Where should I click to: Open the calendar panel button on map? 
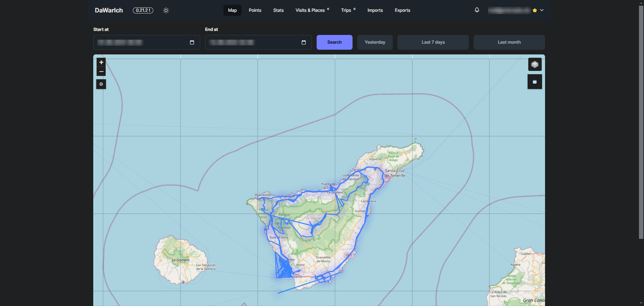coord(535,82)
